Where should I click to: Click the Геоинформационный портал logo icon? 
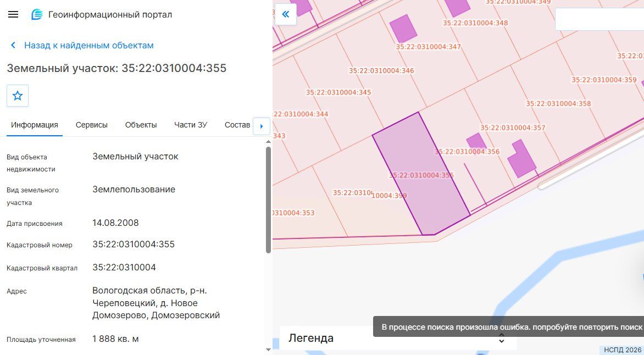tap(37, 14)
